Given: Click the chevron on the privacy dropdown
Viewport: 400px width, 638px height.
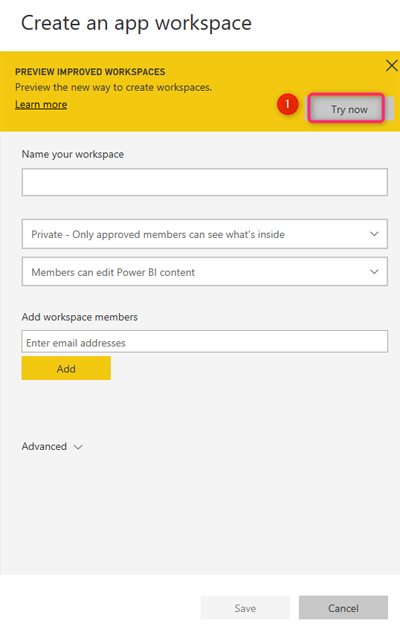Looking at the screenshot, I should tap(374, 234).
